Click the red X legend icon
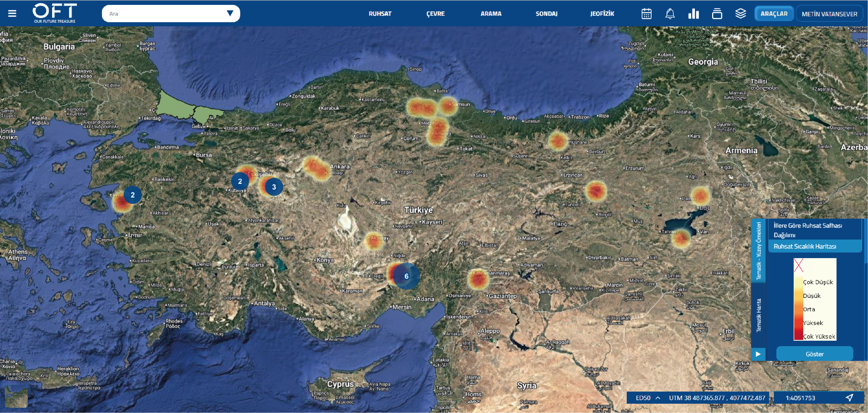The height and width of the screenshot is (413, 868). 798,265
